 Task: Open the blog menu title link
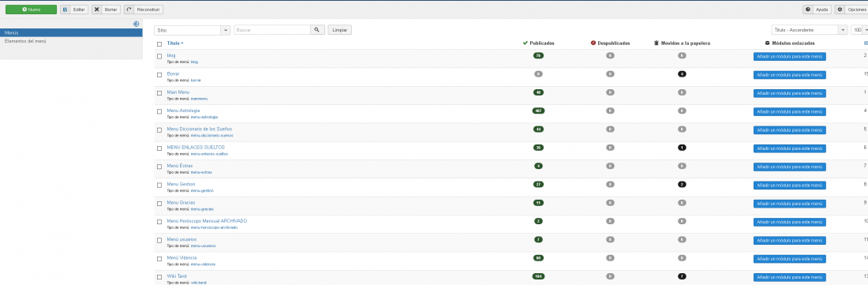pos(171,55)
